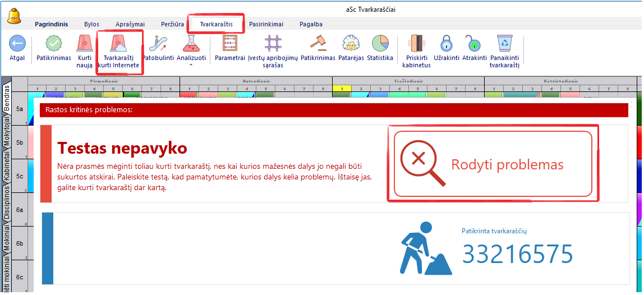The width and height of the screenshot is (644, 295).
Task: Click Priskirti kabinetus door icon
Action: 416,43
